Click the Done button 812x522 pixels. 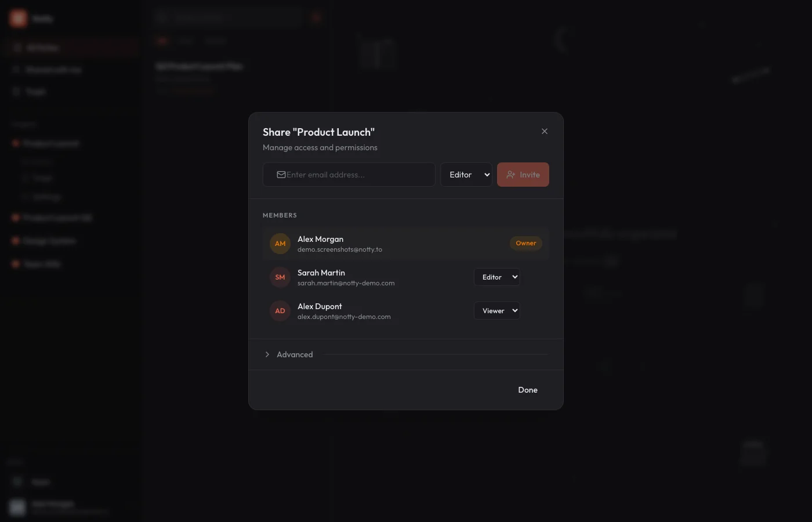pos(528,390)
